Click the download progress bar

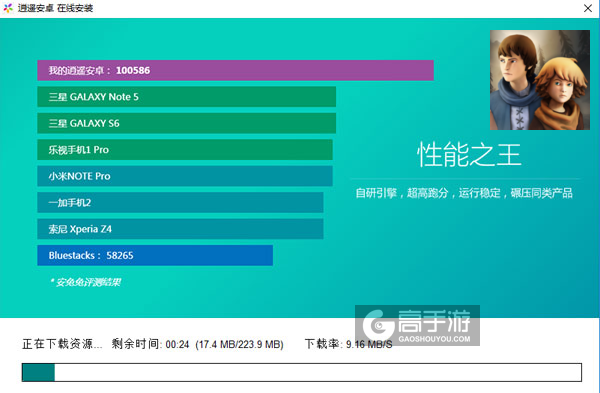(x=302, y=372)
